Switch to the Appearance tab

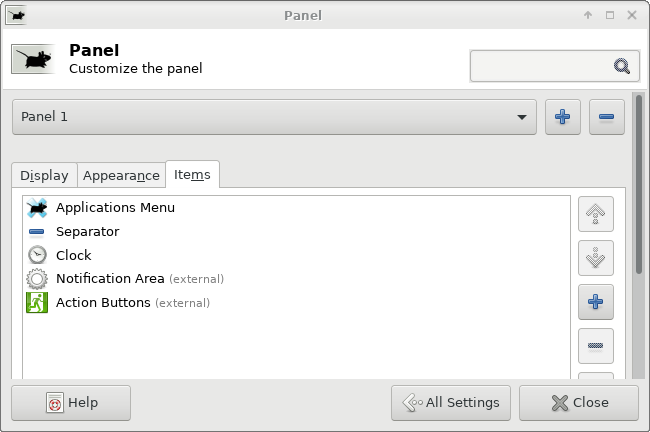121,175
